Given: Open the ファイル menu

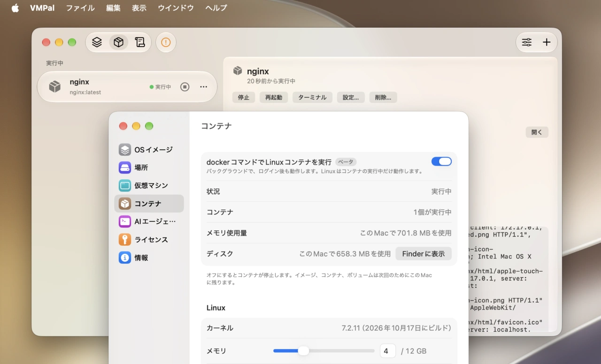Looking at the screenshot, I should click(x=80, y=8).
